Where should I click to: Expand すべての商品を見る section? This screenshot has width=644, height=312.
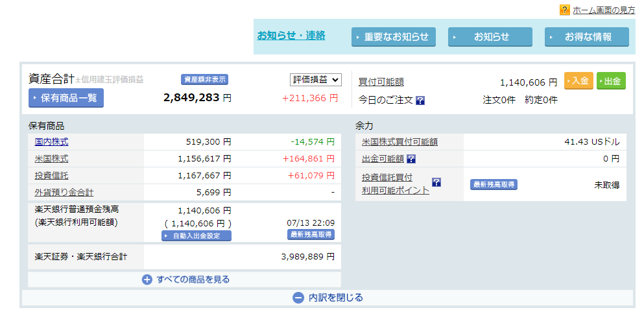(x=193, y=280)
